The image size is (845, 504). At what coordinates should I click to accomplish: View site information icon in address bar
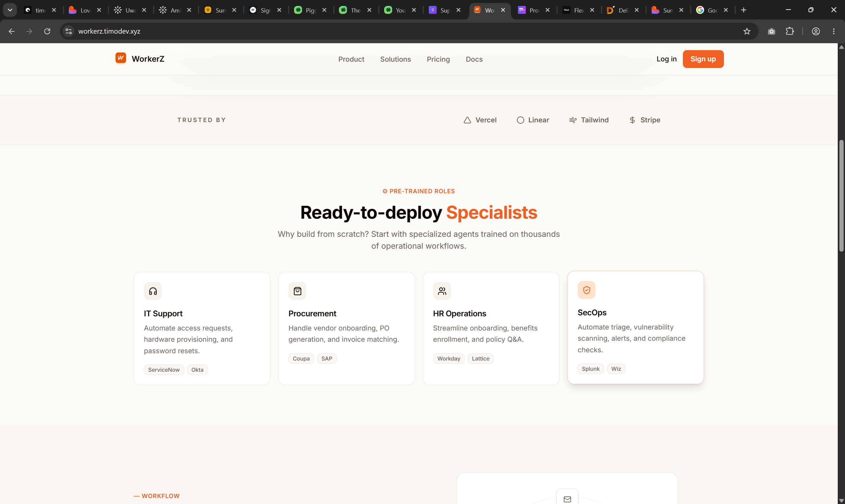[x=69, y=31]
